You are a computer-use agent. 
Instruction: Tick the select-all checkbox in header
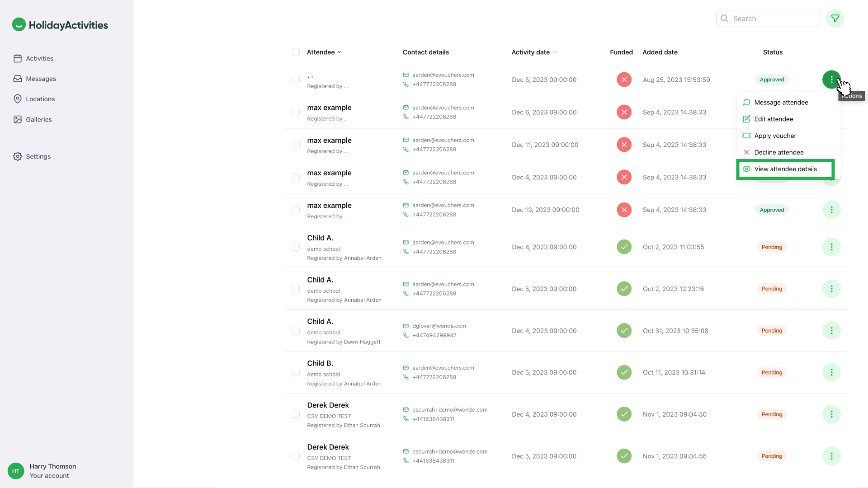click(x=296, y=52)
